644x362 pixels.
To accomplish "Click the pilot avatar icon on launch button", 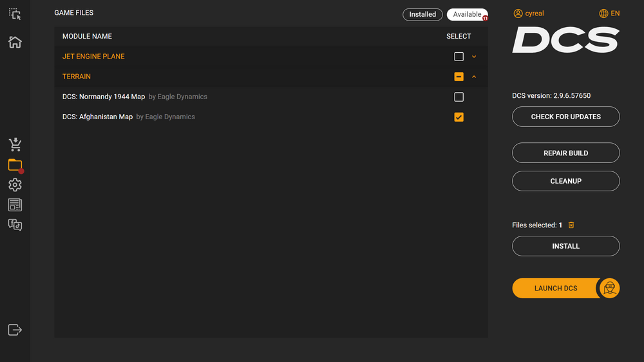I will (x=609, y=288).
